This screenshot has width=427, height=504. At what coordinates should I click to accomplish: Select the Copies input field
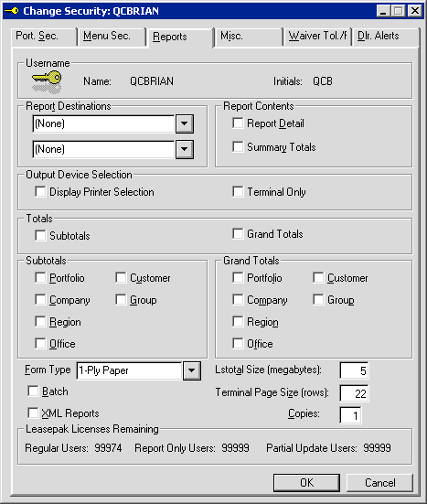coord(350,415)
